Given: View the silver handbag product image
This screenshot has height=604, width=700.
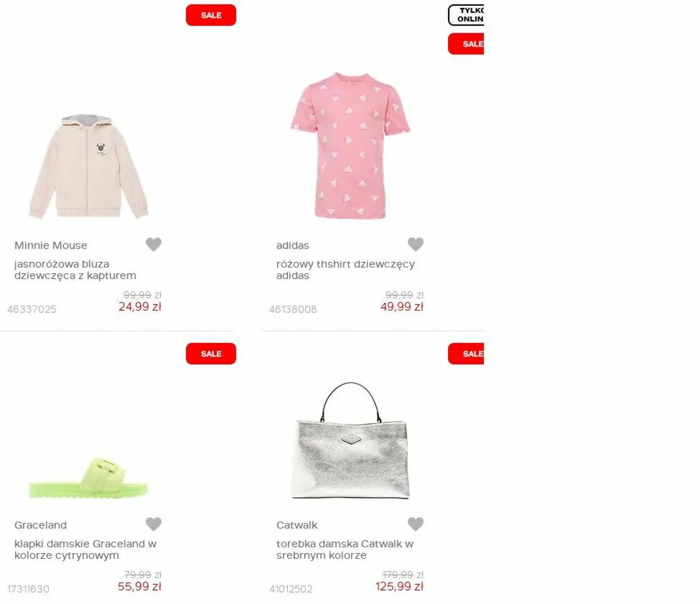Looking at the screenshot, I should (351, 441).
